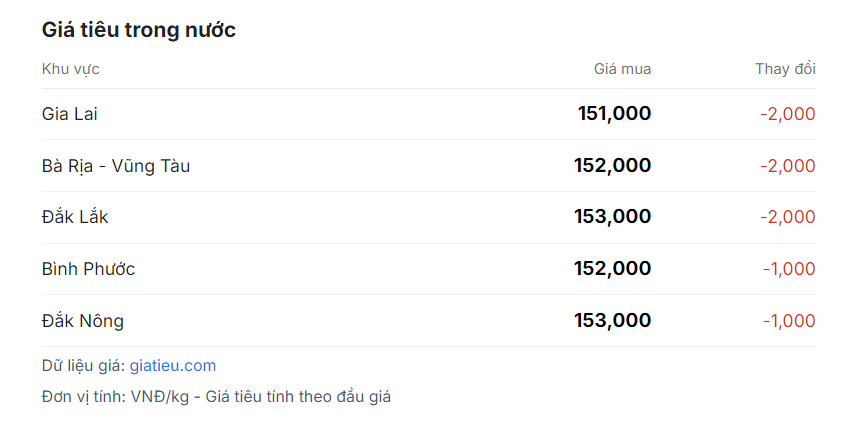The width and height of the screenshot is (860, 441).
Task: Click the Đơn vị tính VNĐ/kg note
Action: (217, 397)
